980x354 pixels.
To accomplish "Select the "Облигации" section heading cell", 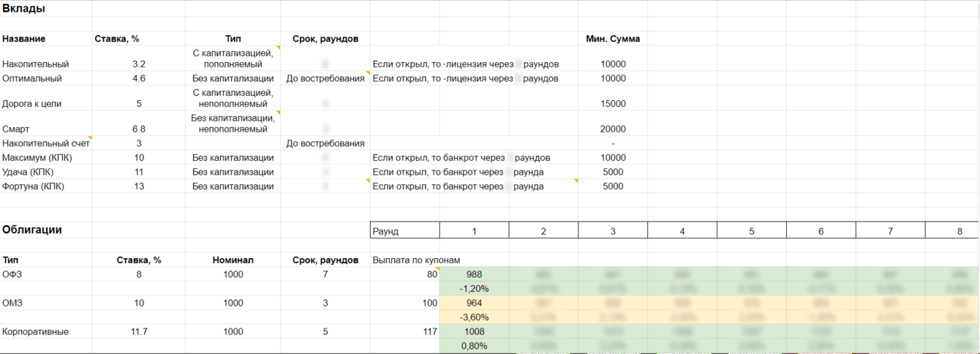I will pos(32,230).
